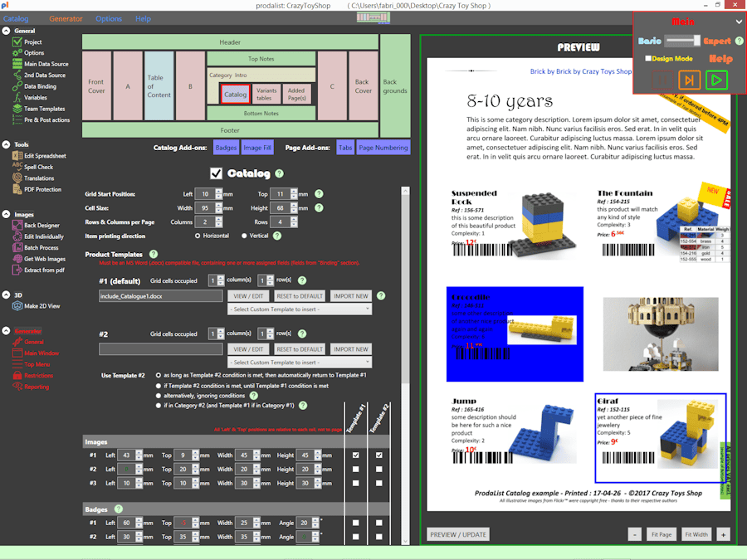747x560 pixels.
Task: Click the Basic–Expert mode slider
Action: (683, 41)
